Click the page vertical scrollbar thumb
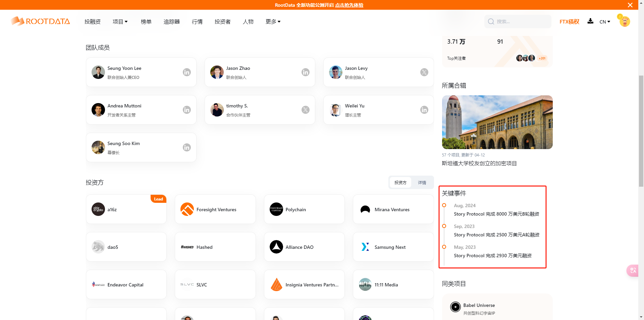 641,131
